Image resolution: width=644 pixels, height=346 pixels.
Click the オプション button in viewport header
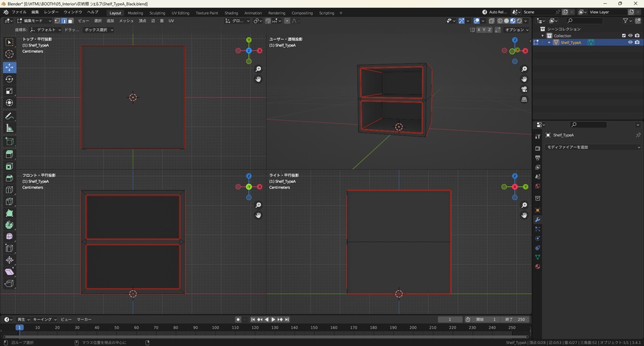coord(515,30)
